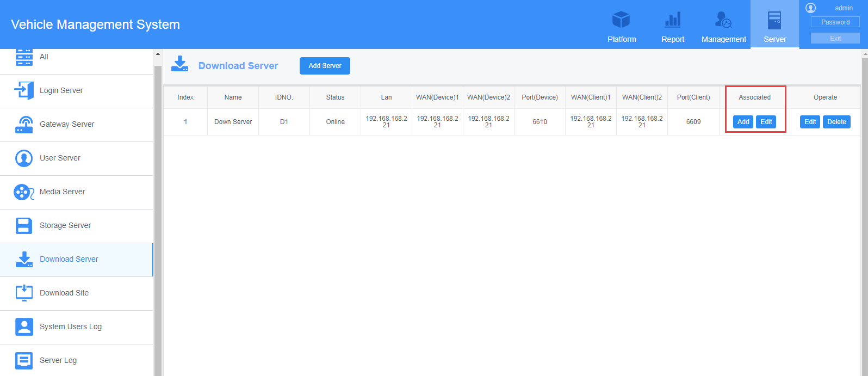Click the IDNO. column header
The height and width of the screenshot is (376, 868).
tap(284, 97)
